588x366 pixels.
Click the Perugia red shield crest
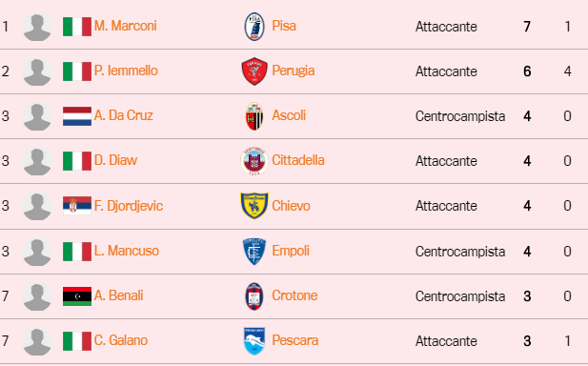(x=254, y=71)
